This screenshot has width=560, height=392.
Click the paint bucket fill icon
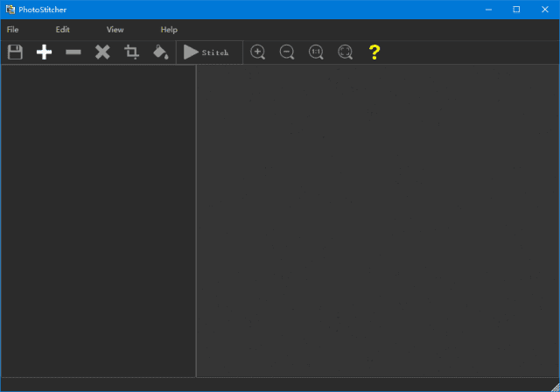[x=161, y=52]
